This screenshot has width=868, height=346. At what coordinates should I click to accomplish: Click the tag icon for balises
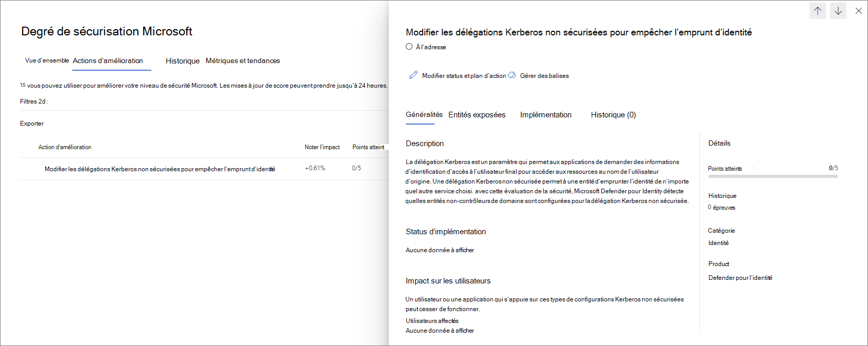click(x=511, y=75)
